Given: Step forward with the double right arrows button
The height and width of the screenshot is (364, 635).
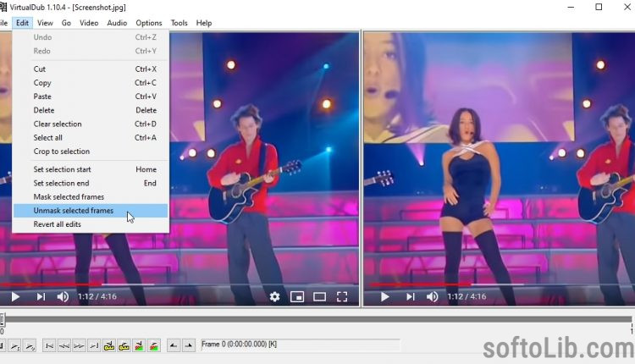Looking at the screenshot, I should point(79,346).
